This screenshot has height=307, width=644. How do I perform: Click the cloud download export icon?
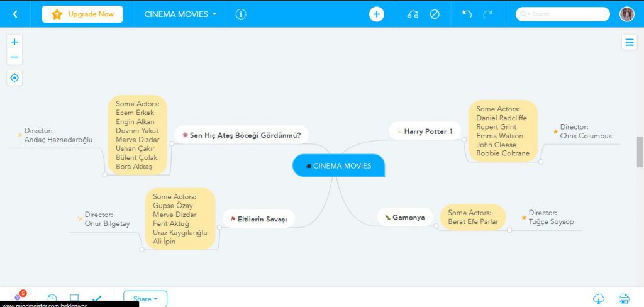pyautogui.click(x=599, y=299)
